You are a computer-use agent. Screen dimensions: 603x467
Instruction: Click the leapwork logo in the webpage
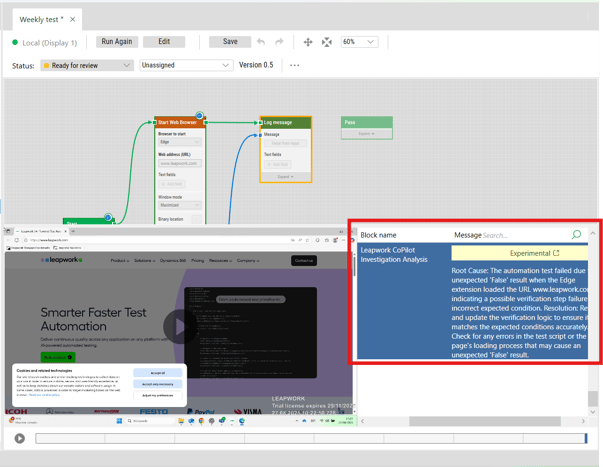coord(62,260)
